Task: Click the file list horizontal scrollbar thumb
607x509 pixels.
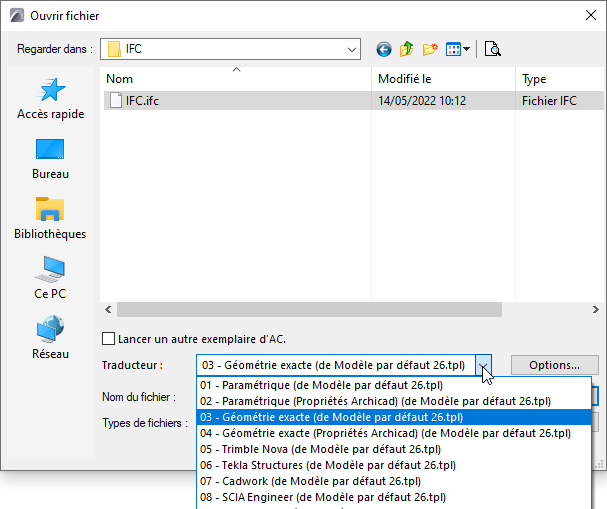Action: tap(309, 310)
